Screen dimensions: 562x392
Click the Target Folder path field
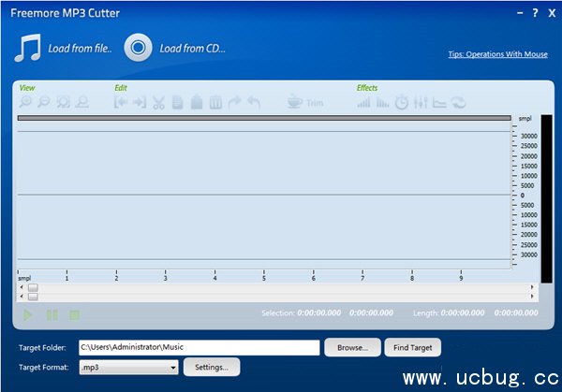(x=199, y=347)
